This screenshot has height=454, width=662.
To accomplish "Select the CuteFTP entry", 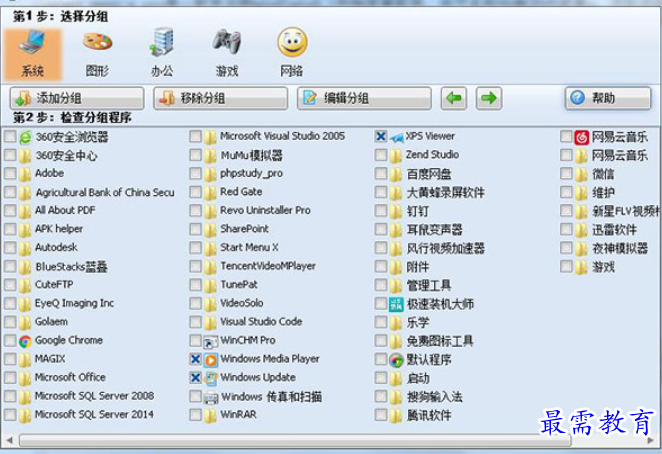I will tap(54, 285).
